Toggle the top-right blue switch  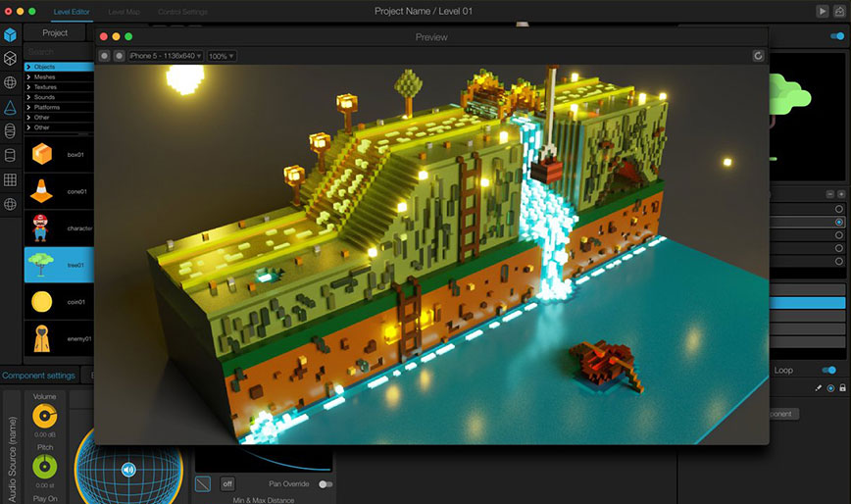(837, 36)
